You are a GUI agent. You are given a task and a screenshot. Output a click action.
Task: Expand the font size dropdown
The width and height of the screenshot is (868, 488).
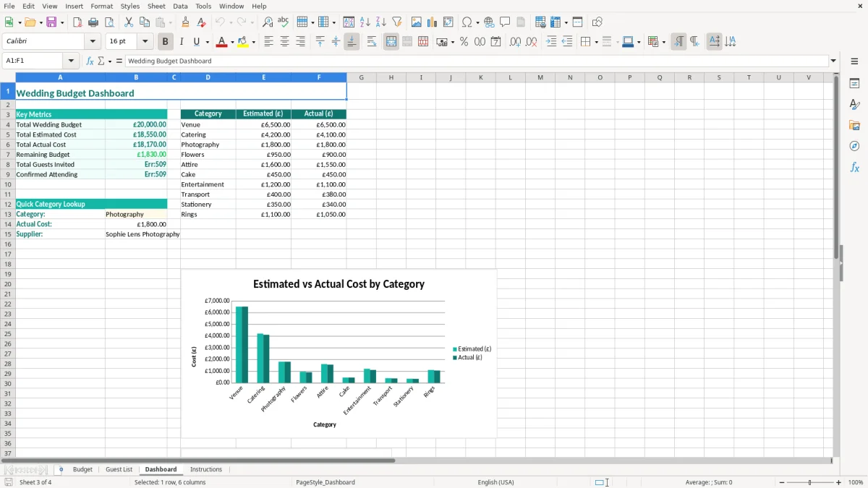coord(145,41)
